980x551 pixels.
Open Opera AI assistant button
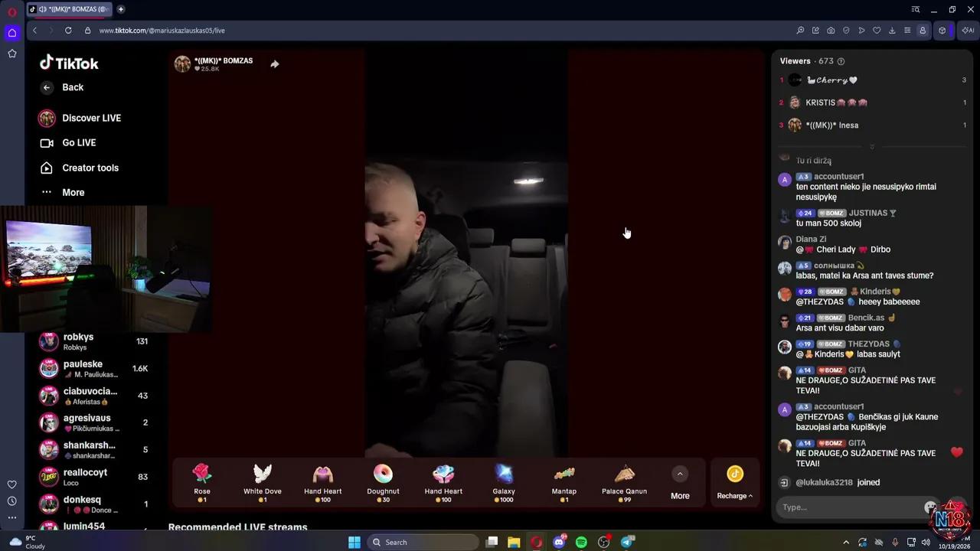969,31
